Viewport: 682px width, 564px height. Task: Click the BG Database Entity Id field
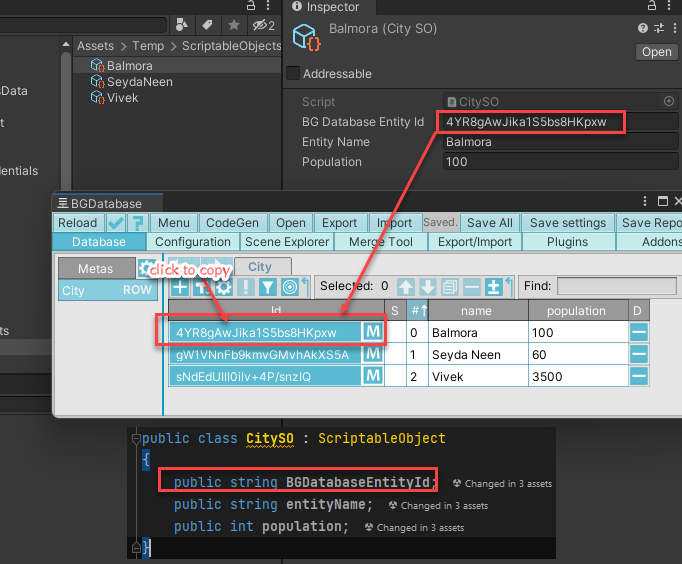[x=560, y=122]
